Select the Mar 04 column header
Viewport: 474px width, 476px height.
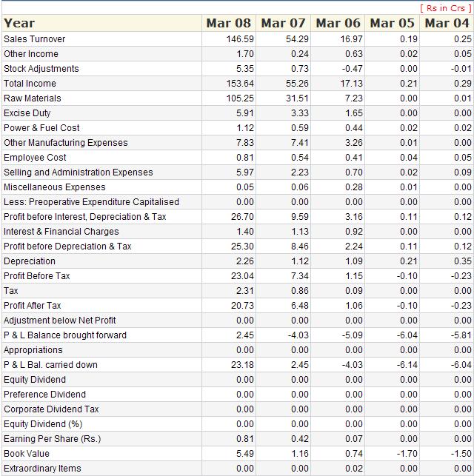[447, 23]
